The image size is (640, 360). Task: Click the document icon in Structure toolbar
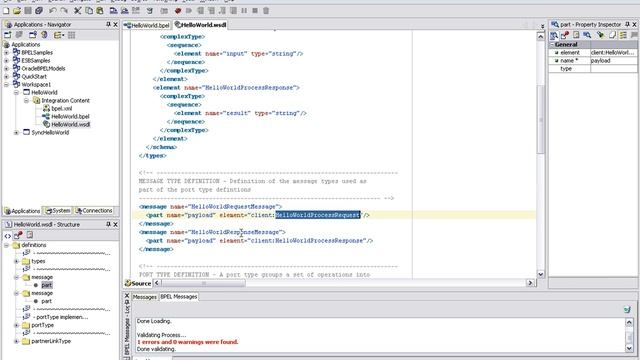coord(29,235)
